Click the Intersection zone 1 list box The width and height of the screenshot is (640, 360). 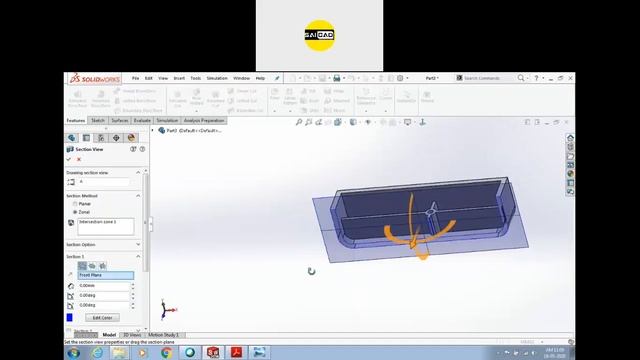(x=105, y=226)
